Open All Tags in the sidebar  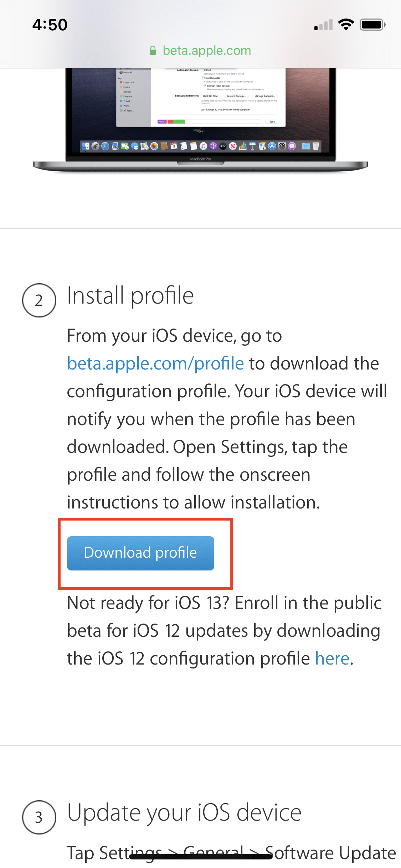tap(128, 111)
